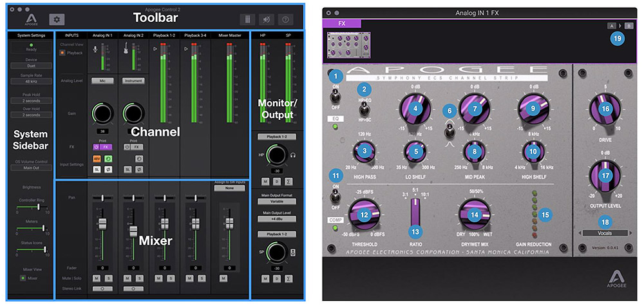644x306 pixels.
Task: Toggle Stereo Link for Analog IN 2
Action: click(x=133, y=289)
